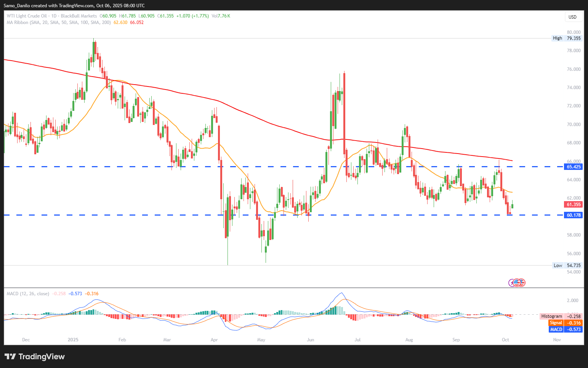
Task: Click the red 66.052 MA value
Action: coord(137,22)
